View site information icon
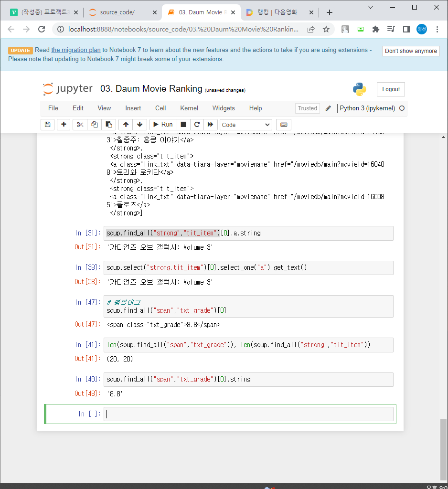The image size is (448, 489). click(61, 29)
